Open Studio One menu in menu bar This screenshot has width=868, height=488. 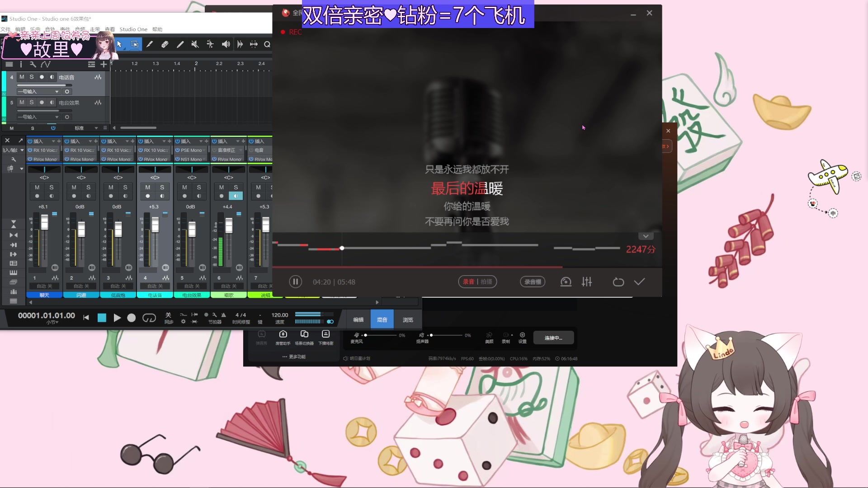point(133,29)
